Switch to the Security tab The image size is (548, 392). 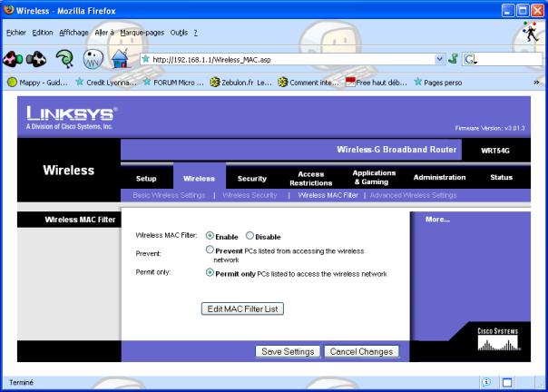click(x=252, y=179)
